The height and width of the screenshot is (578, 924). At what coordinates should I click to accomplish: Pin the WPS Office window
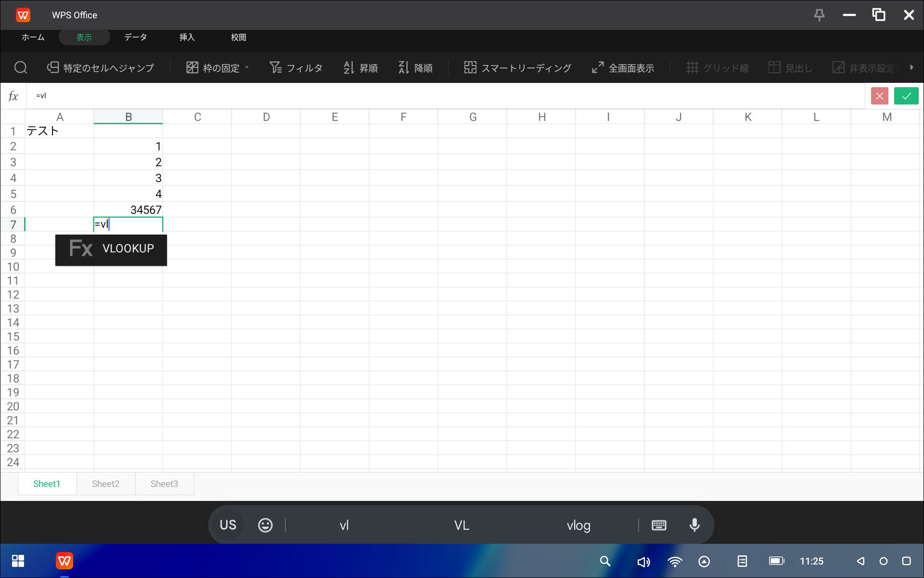pos(819,15)
